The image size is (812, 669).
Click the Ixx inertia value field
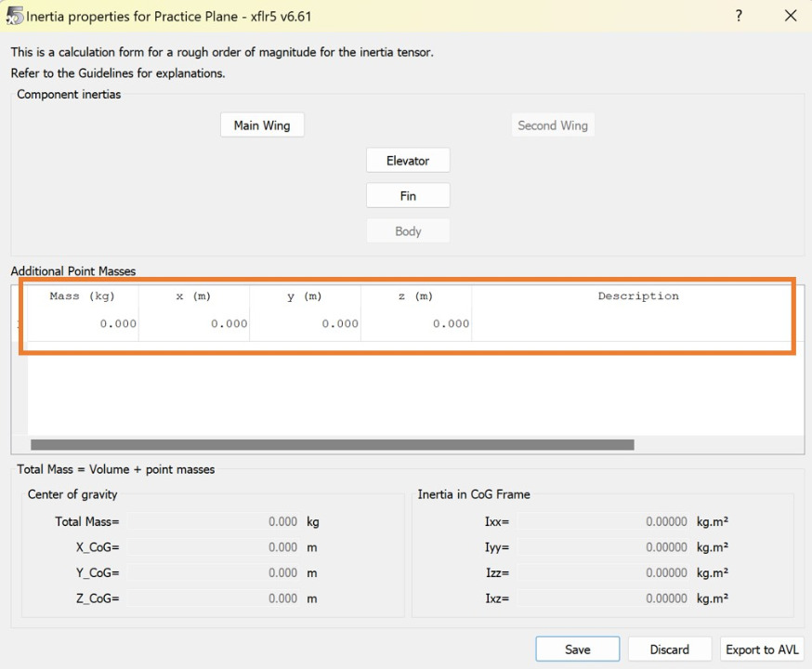click(x=604, y=522)
